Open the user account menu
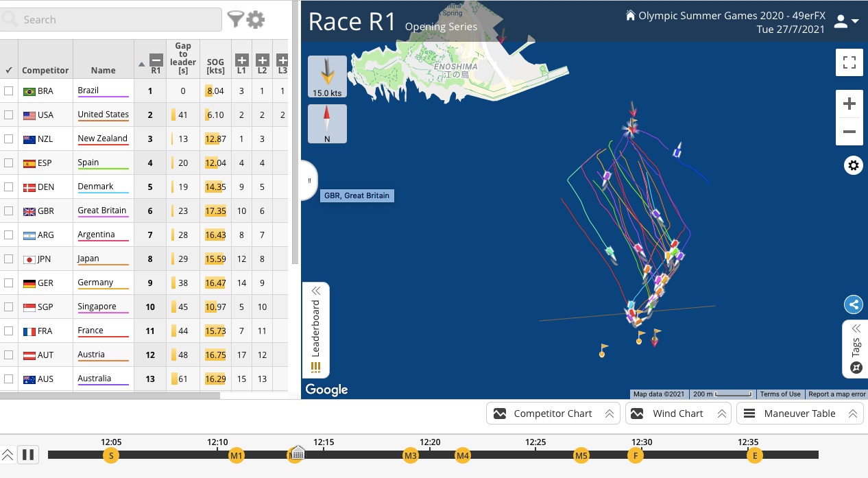868x478 pixels. click(845, 21)
